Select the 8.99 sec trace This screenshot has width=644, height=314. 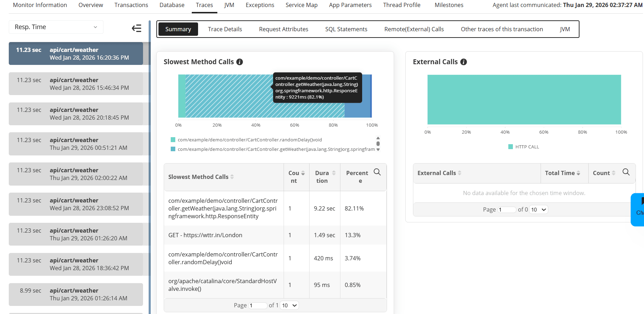tap(76, 294)
